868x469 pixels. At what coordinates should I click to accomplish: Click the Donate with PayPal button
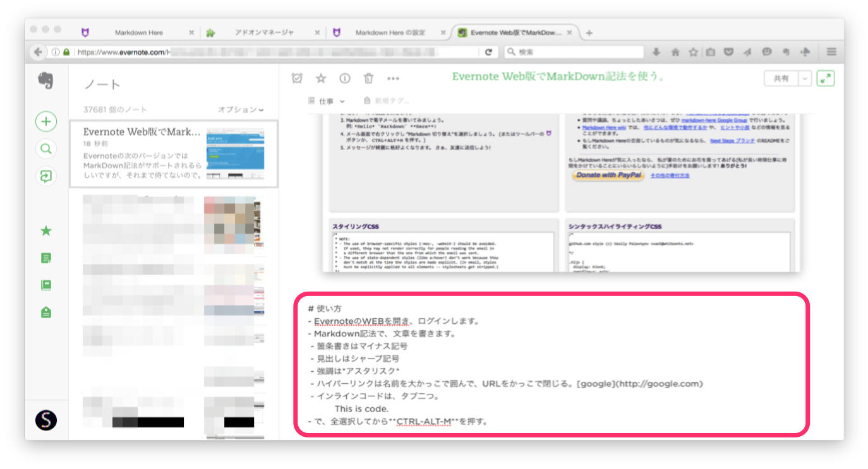[608, 175]
